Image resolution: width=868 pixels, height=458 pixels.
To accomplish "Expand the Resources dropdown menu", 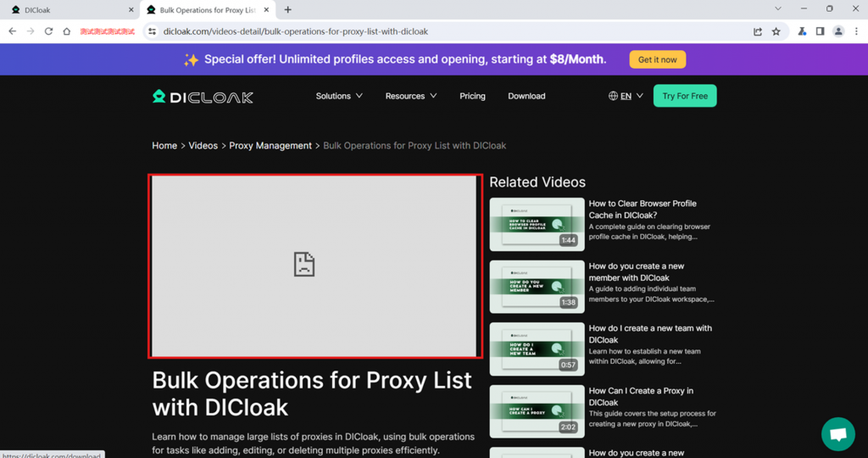I will pos(410,96).
